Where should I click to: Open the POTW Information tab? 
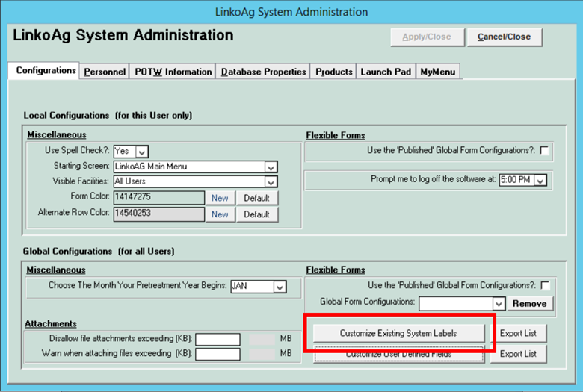tap(173, 72)
